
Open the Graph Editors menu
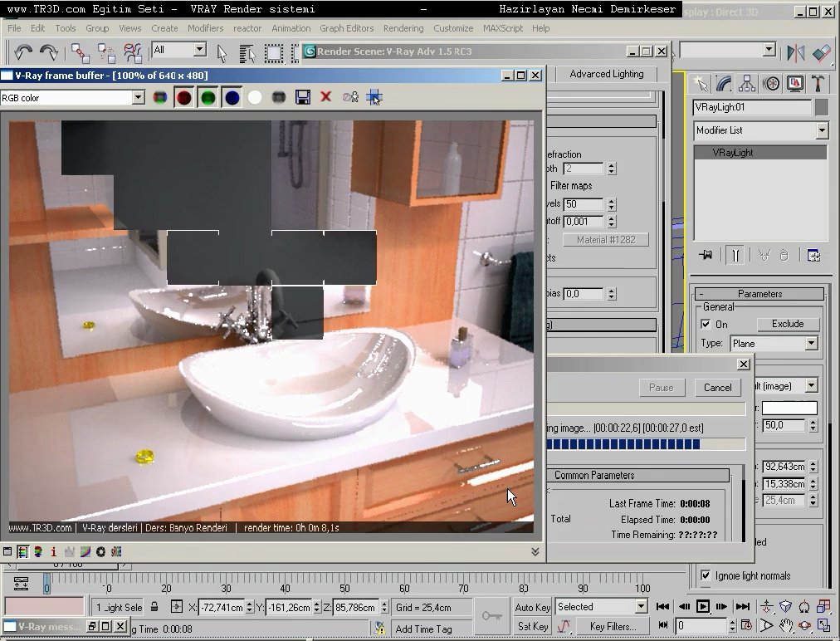tap(347, 28)
